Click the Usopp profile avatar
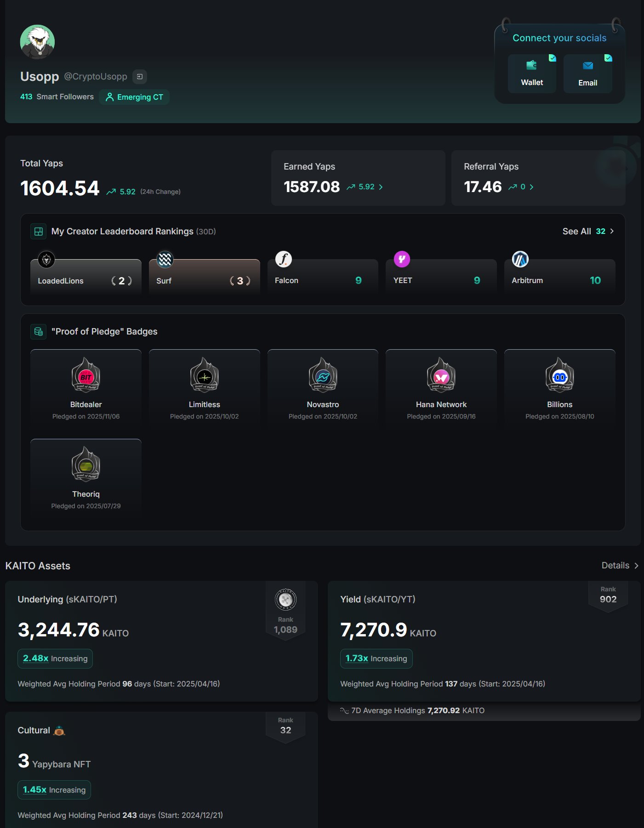The width and height of the screenshot is (644, 828). [37, 42]
